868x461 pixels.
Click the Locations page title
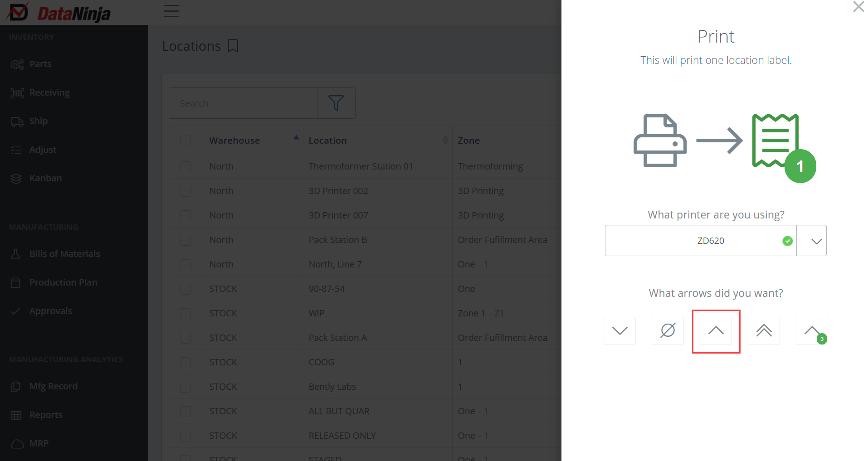pos(191,46)
